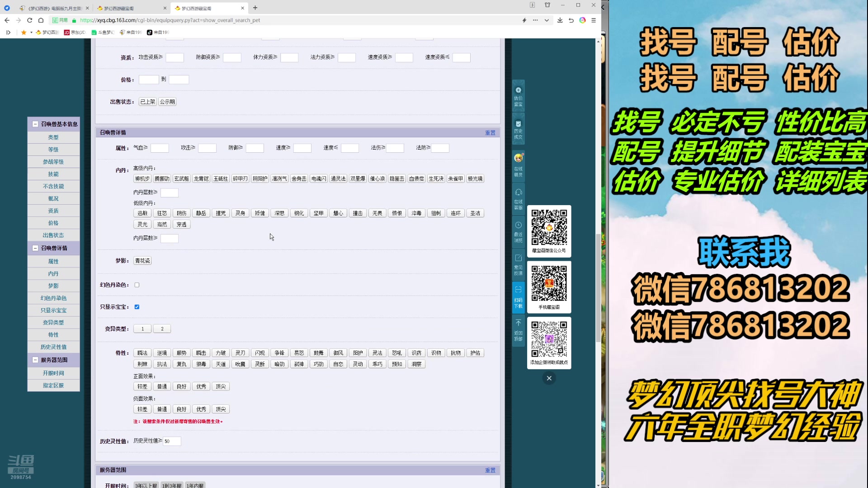
Task: Click the 气血≥ attribute input field
Action: [x=160, y=148]
